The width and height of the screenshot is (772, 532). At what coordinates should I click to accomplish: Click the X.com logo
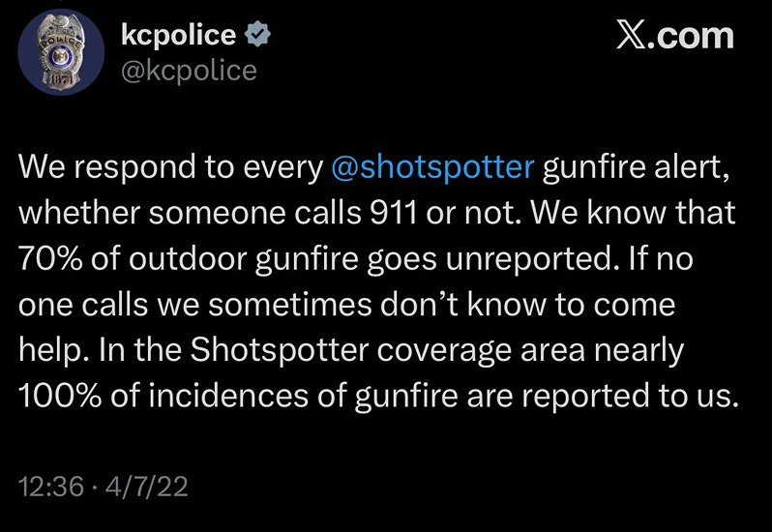point(674,37)
